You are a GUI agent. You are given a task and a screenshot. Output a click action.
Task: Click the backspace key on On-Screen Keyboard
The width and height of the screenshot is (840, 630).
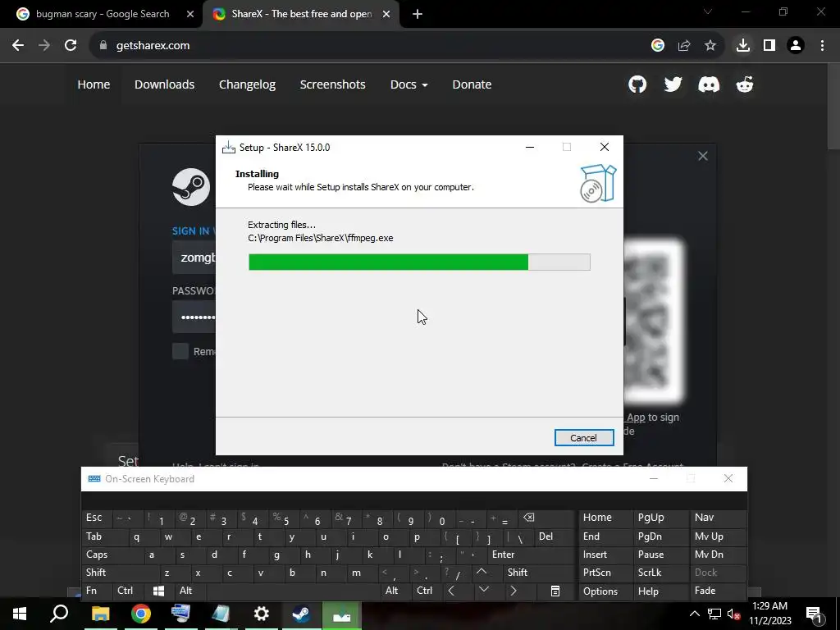pyautogui.click(x=546, y=518)
